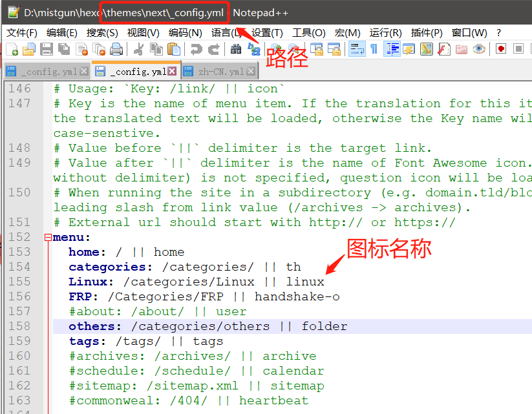
Task: Undo the last edit via the toolbar
Action: (196, 49)
